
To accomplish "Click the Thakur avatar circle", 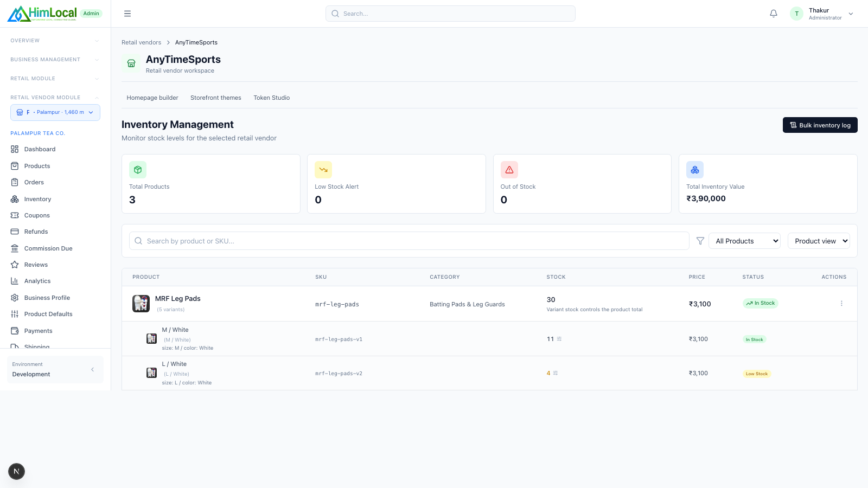I will click(x=796, y=14).
